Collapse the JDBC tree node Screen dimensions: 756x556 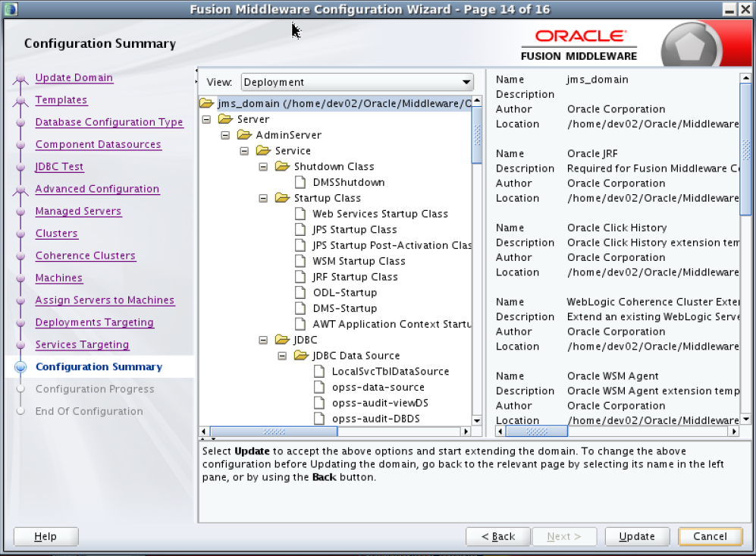[263, 340]
